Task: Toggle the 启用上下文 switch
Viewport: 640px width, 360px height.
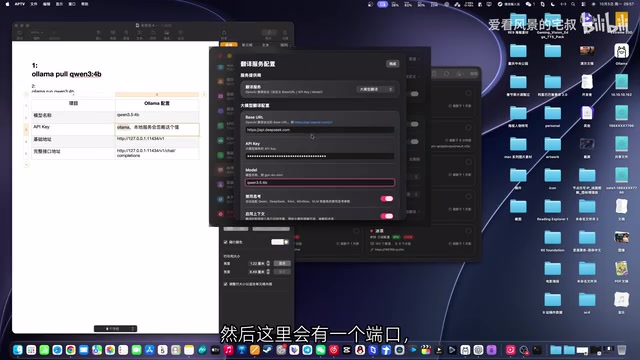Action: [x=387, y=216]
